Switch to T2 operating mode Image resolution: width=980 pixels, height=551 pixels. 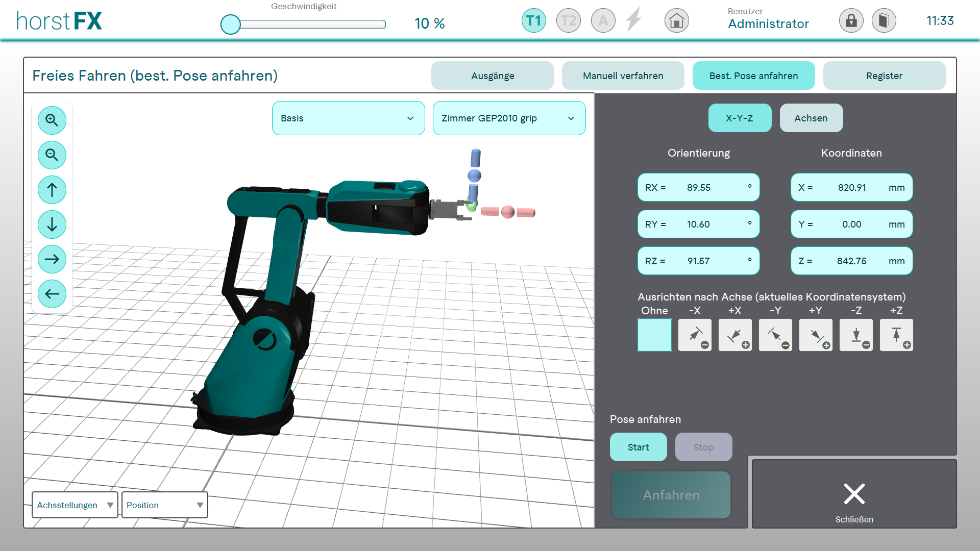(568, 21)
